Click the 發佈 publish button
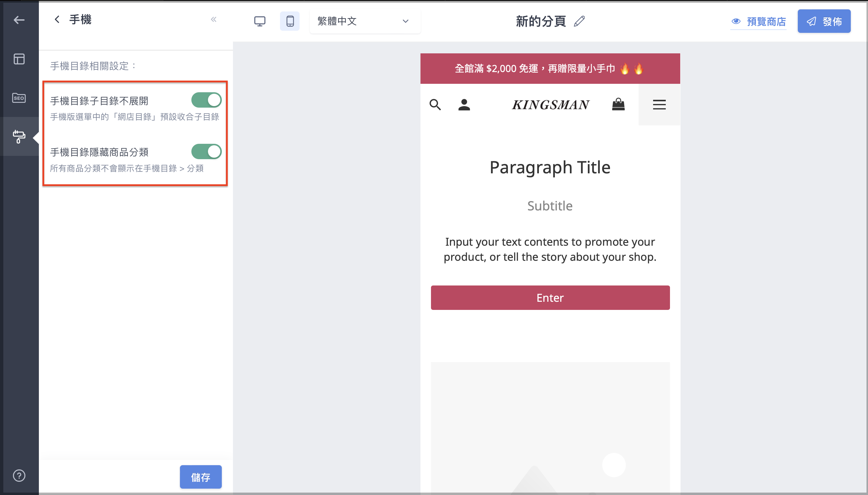The width and height of the screenshot is (868, 495). [824, 21]
